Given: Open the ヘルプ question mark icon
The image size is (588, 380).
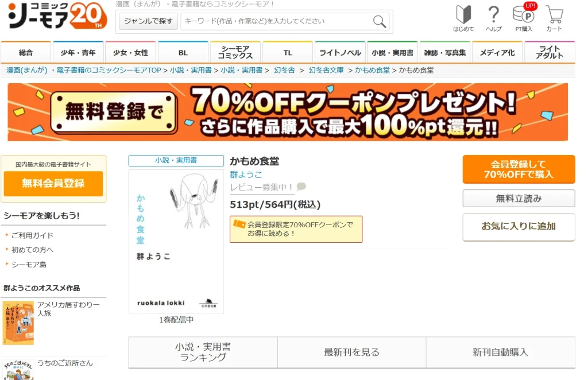Looking at the screenshot, I should (x=493, y=18).
